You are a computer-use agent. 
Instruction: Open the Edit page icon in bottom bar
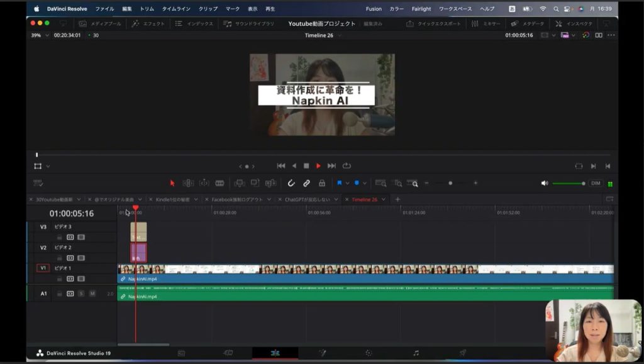(275, 353)
